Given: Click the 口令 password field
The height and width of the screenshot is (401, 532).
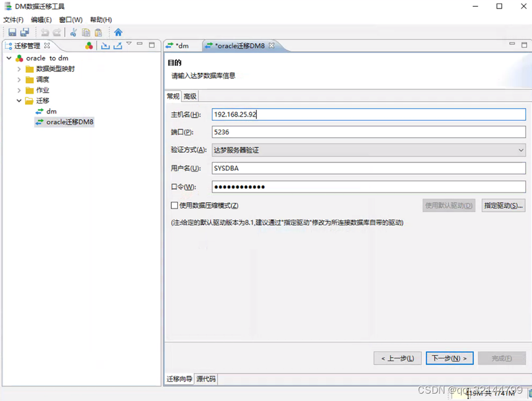Looking at the screenshot, I should tap(369, 187).
